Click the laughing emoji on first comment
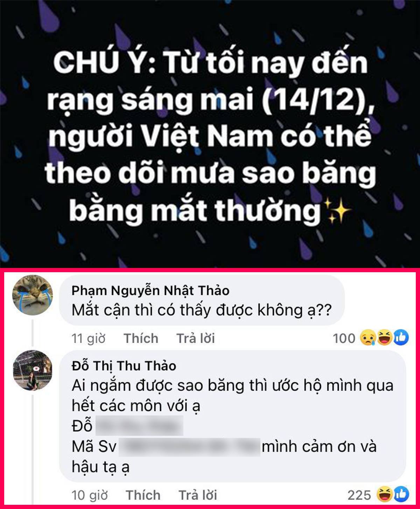Viewport: 420px width, 509px height. pos(385,338)
